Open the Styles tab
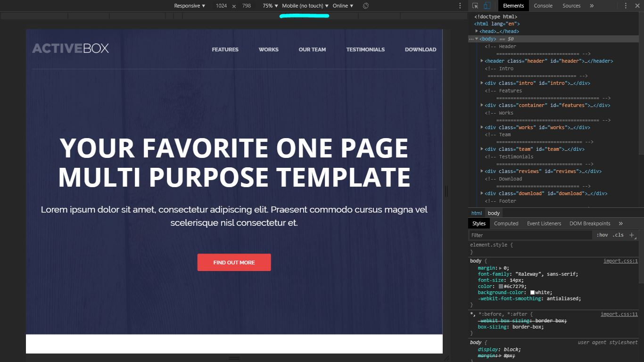The image size is (644, 362). [x=479, y=223]
